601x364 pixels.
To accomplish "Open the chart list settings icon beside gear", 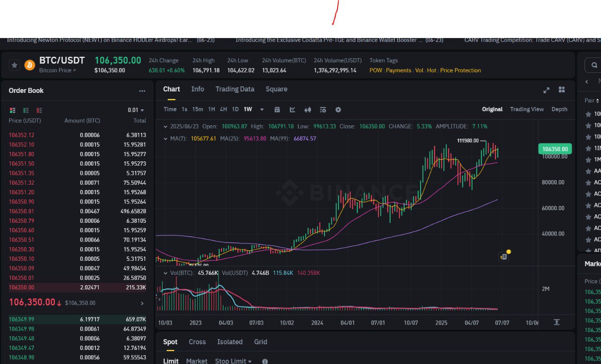I will 323,110.
